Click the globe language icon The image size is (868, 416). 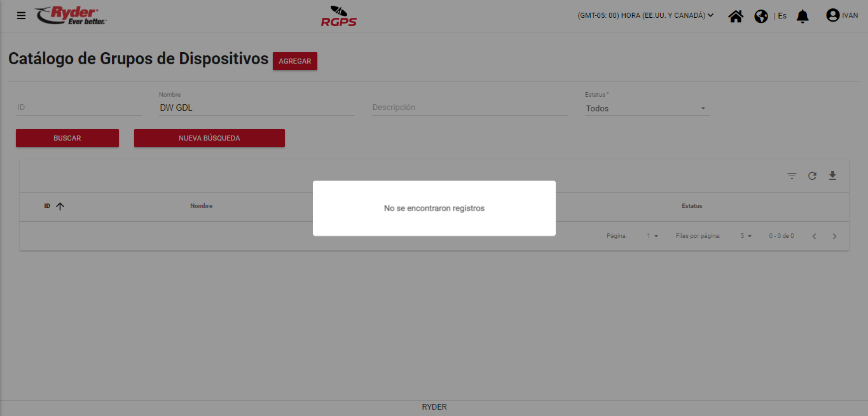point(761,16)
